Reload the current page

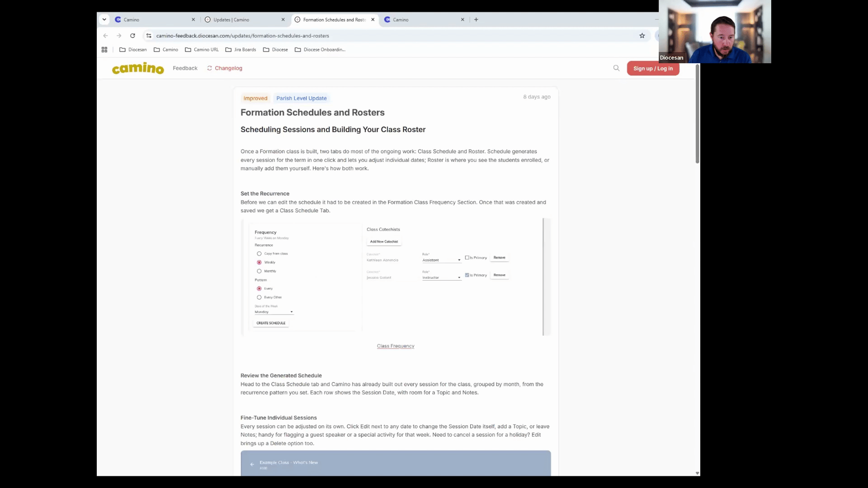(x=132, y=36)
